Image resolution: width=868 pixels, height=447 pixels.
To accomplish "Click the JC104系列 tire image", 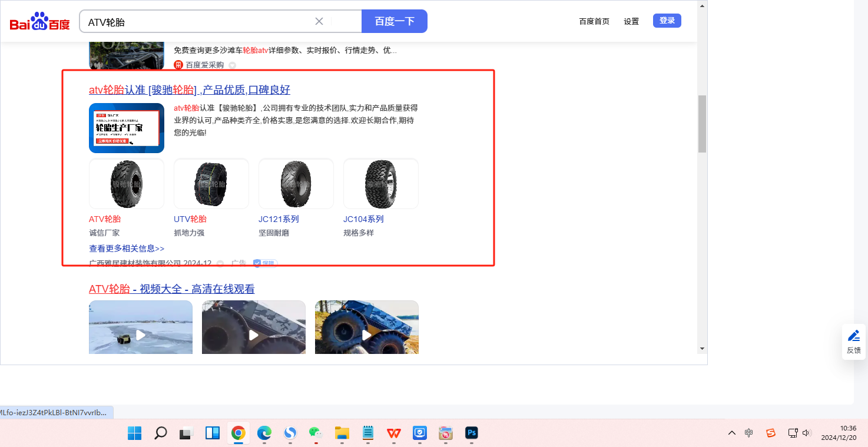I will (381, 184).
